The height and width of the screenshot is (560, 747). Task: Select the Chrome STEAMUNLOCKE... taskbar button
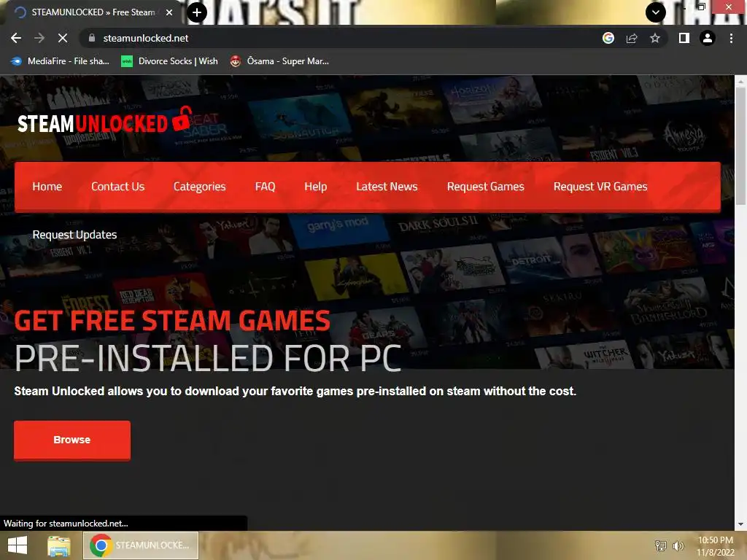click(x=141, y=545)
